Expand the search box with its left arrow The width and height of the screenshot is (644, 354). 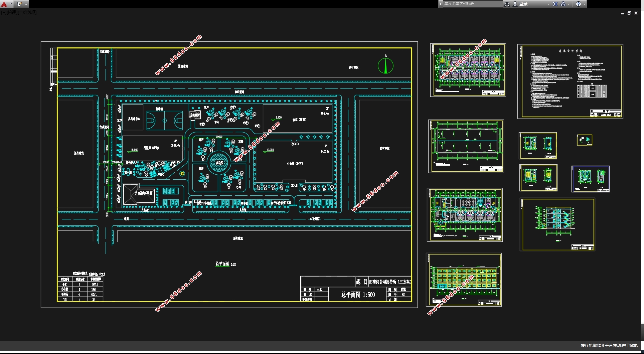pyautogui.click(x=441, y=4)
